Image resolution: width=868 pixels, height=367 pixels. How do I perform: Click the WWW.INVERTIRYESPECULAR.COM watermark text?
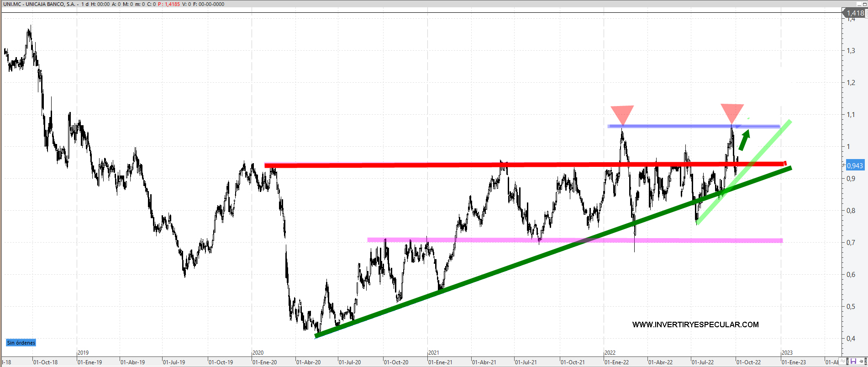pos(695,324)
